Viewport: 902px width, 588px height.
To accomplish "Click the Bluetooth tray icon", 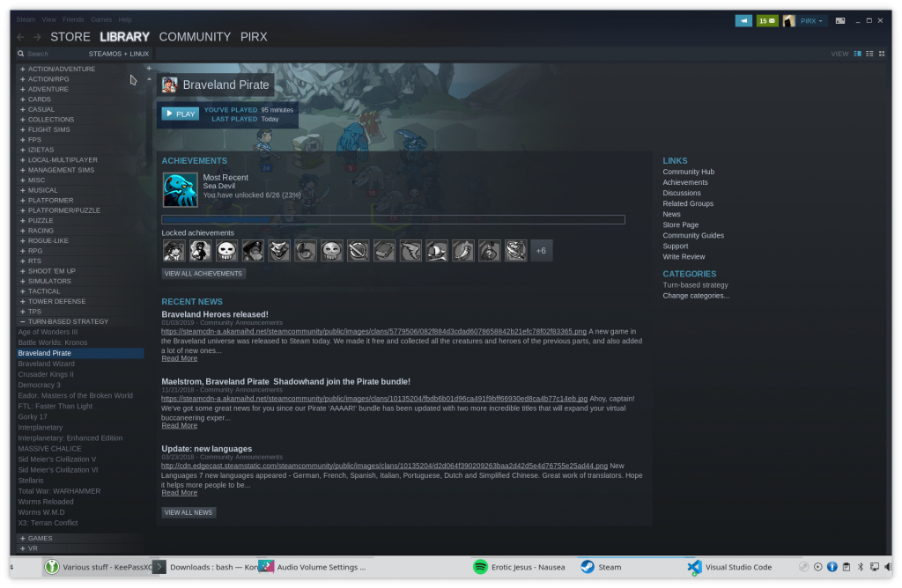I will pyautogui.click(x=860, y=567).
